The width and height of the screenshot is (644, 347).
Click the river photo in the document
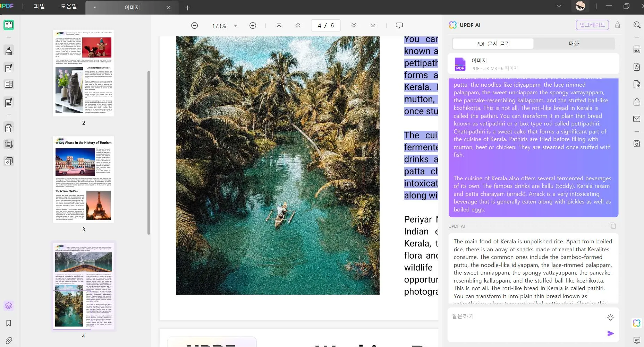point(278,165)
